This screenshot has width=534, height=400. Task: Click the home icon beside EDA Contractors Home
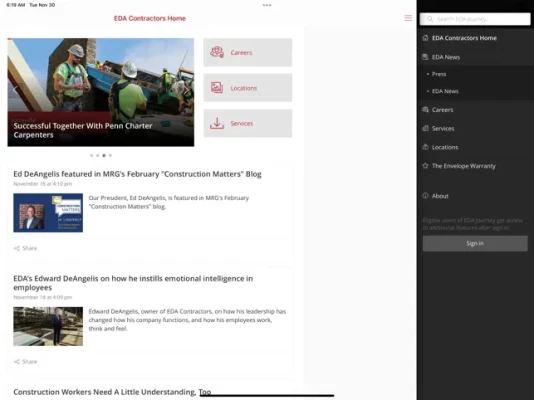click(425, 38)
